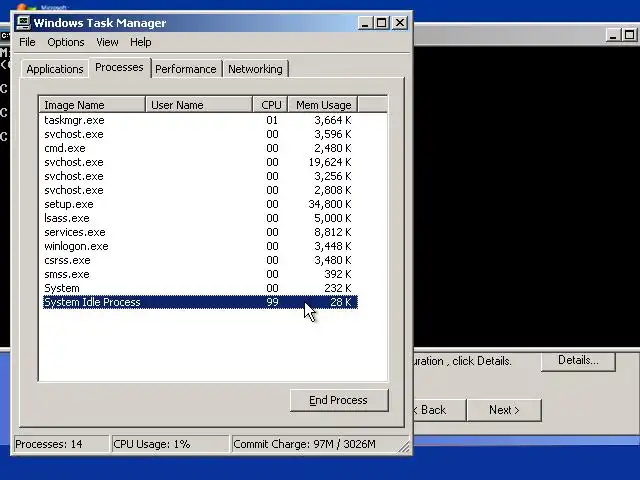The height and width of the screenshot is (480, 640).
Task: Click the Processes: 14 status entry
Action: (61, 444)
